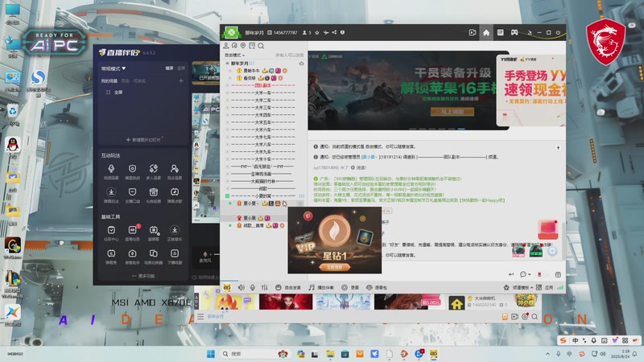Toggle 录音 recording in YY bottom bar
The width and height of the screenshot is (644, 362).
coord(350,287)
